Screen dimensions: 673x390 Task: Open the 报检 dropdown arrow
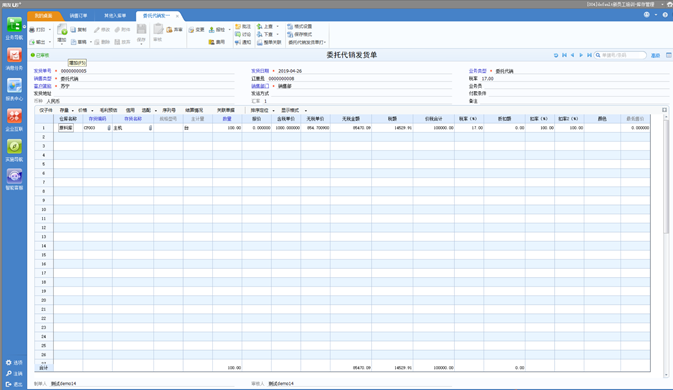pos(229,30)
